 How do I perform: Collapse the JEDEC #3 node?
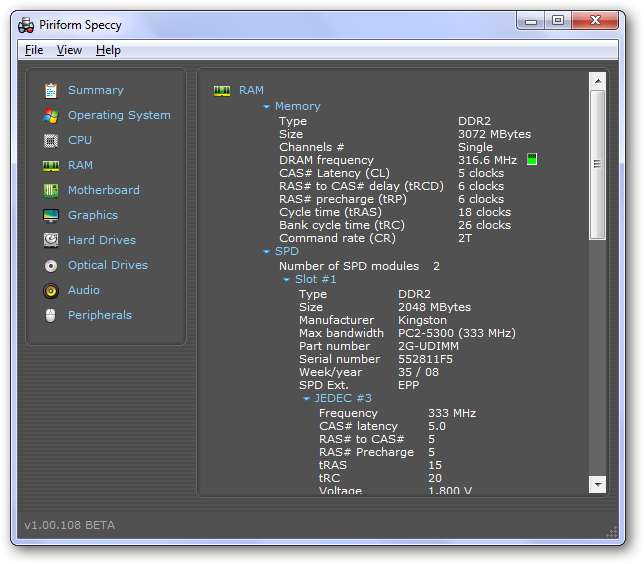tap(307, 399)
